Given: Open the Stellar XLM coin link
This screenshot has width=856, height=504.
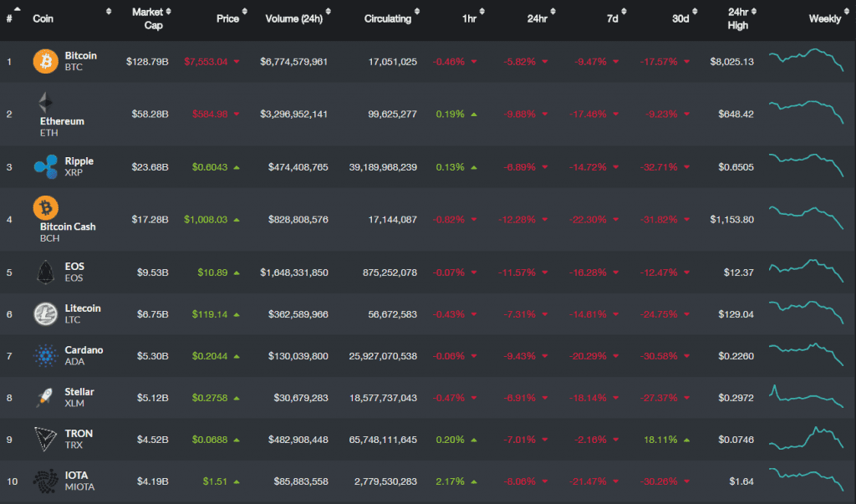Looking at the screenshot, I should (79, 398).
